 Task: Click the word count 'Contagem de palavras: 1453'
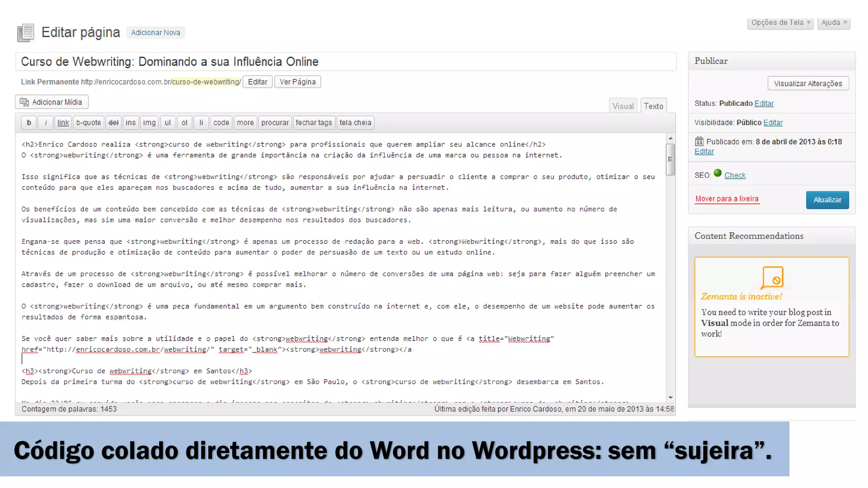tap(69, 409)
